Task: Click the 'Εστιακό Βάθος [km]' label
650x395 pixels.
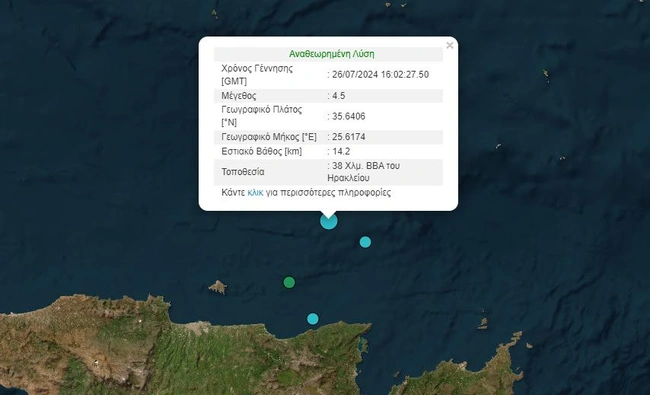Action: click(262, 151)
